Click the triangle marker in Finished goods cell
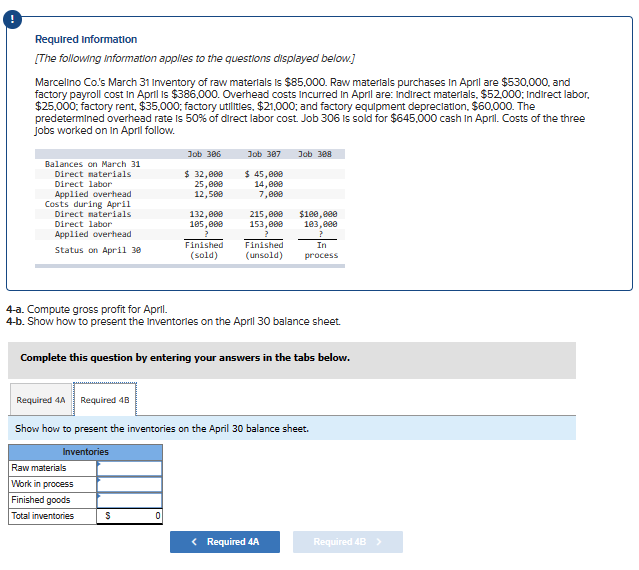639x570 pixels. (99, 495)
